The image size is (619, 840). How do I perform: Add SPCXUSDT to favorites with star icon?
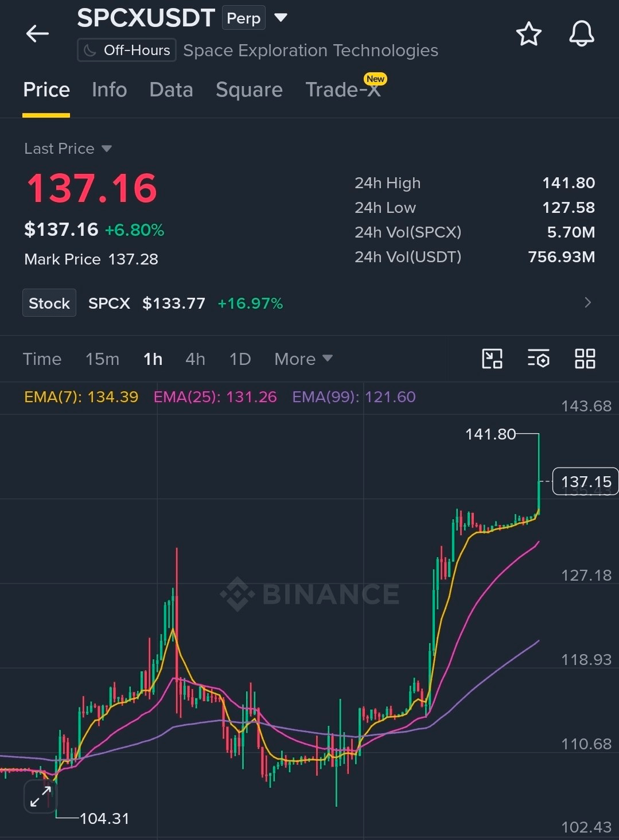pos(528,34)
